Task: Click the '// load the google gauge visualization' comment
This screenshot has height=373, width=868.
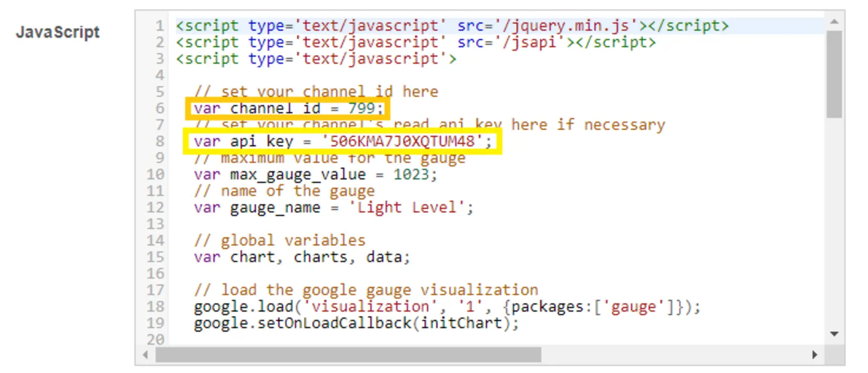Action: (366, 290)
